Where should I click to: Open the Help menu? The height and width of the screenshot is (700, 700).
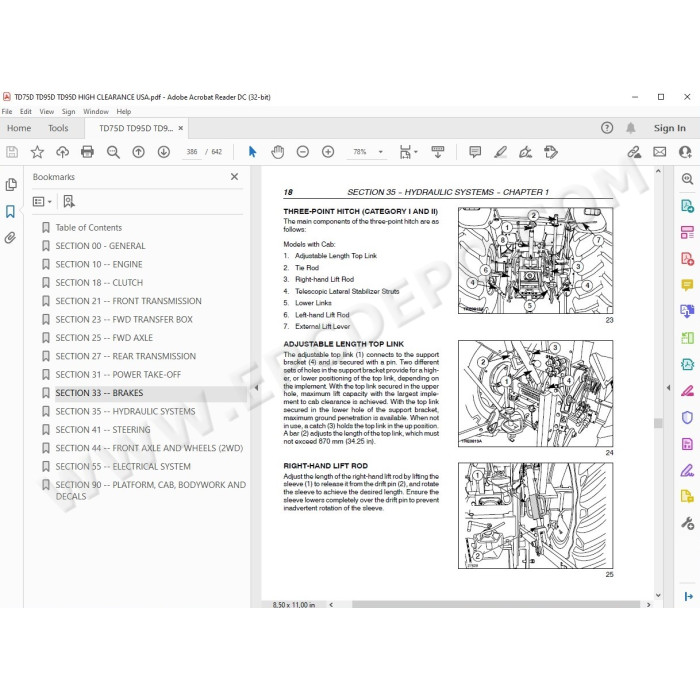[x=124, y=112]
